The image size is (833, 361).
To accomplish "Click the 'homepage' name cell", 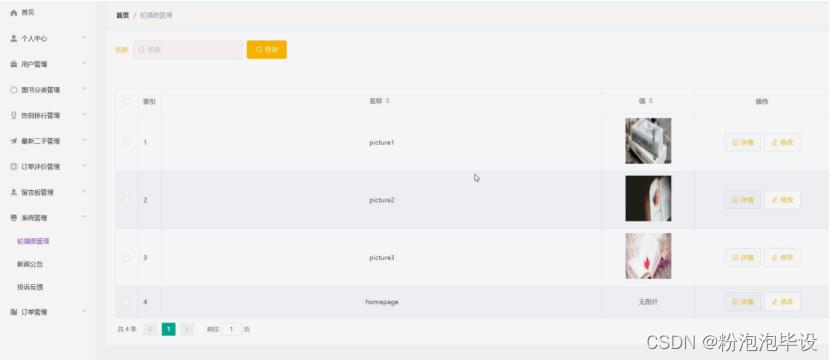I will click(381, 302).
